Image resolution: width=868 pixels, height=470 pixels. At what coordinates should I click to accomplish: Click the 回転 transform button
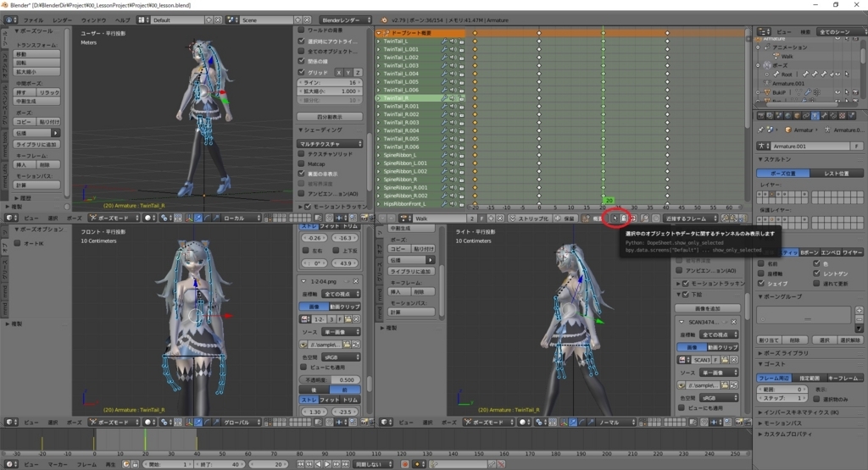pos(36,63)
